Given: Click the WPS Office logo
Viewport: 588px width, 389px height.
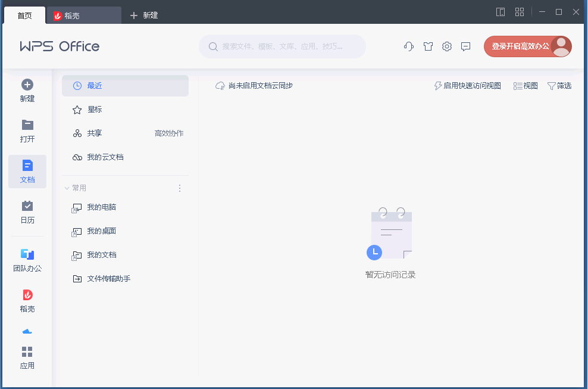Looking at the screenshot, I should coord(60,46).
